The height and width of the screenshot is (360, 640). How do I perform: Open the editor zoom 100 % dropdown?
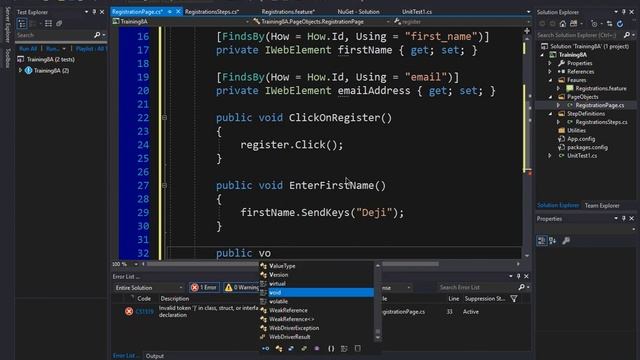tap(136, 264)
